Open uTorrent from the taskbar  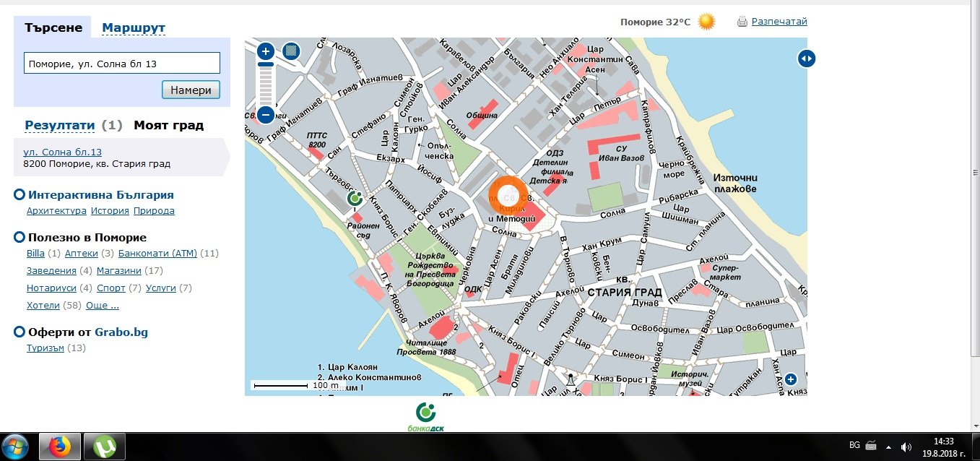(105, 447)
